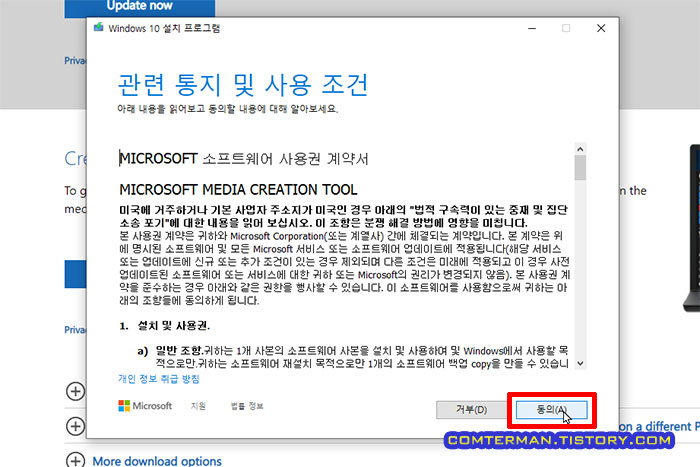This screenshot has height=467, width=700.
Task: Open the 법률 정보 legal link
Action: (x=247, y=406)
